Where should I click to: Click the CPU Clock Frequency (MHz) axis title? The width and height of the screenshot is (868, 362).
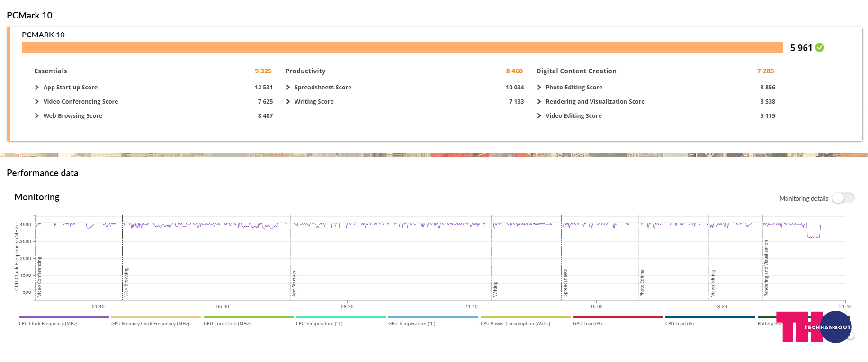click(17, 258)
